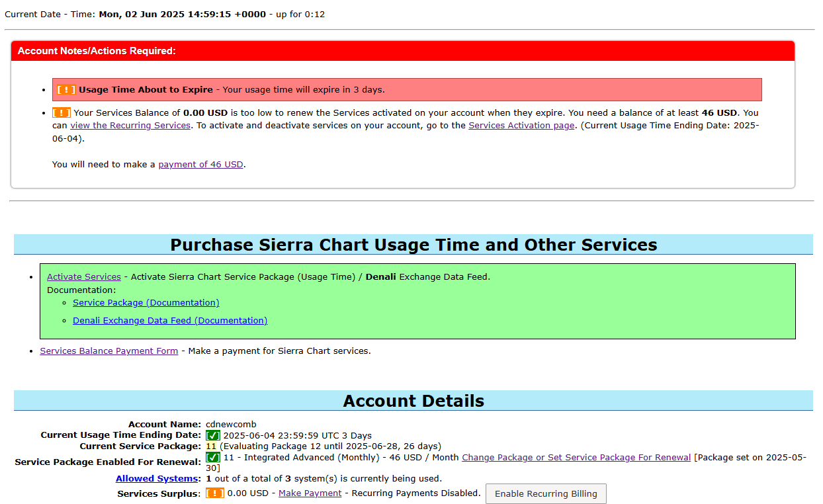Click the '11 - Integrated Advanced (Monthly) - 46 USD / Month' text
The height and width of the screenshot is (504, 823).
tap(341, 457)
